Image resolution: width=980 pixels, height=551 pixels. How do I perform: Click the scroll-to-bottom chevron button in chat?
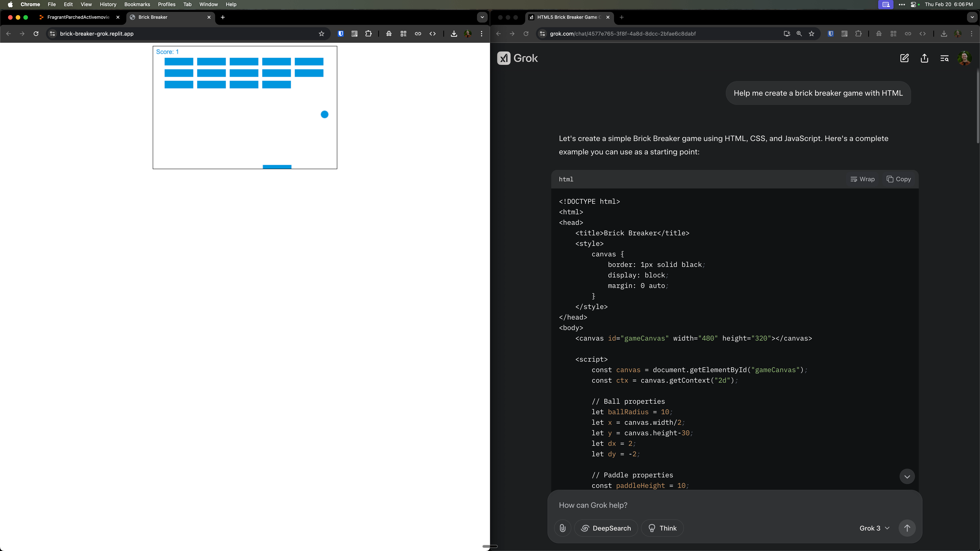(x=907, y=476)
